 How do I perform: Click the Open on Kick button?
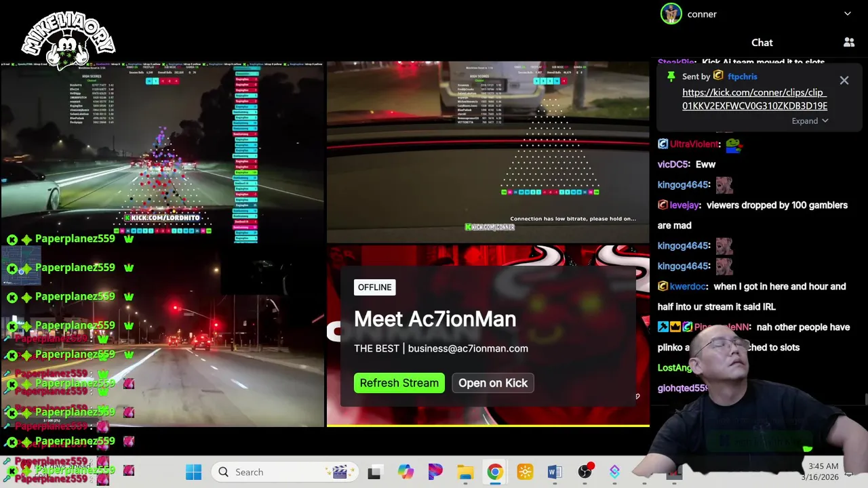point(493,383)
